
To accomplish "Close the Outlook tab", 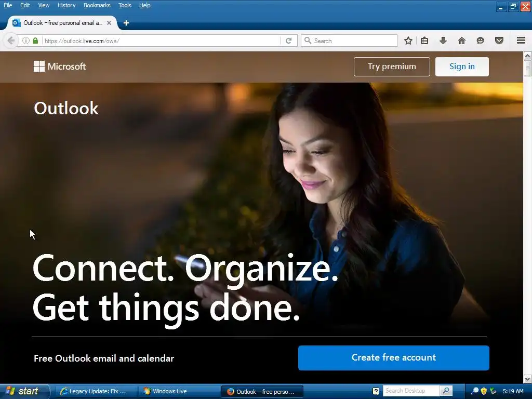I will click(x=109, y=23).
